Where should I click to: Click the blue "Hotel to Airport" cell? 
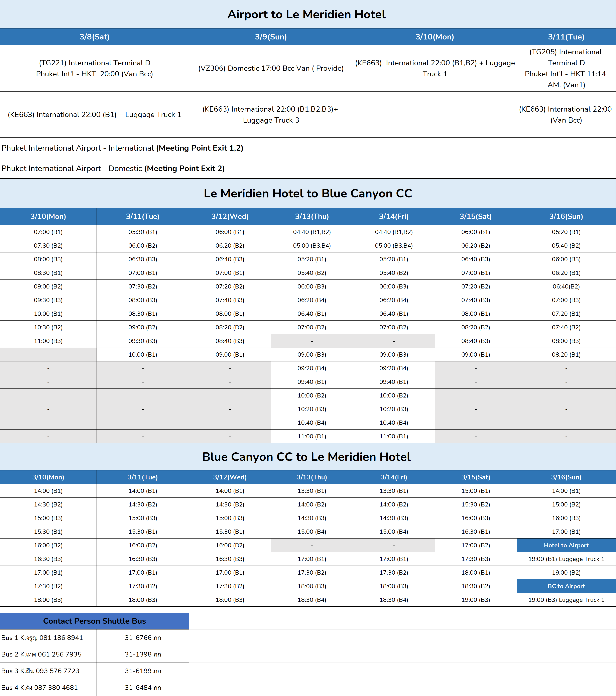point(566,545)
